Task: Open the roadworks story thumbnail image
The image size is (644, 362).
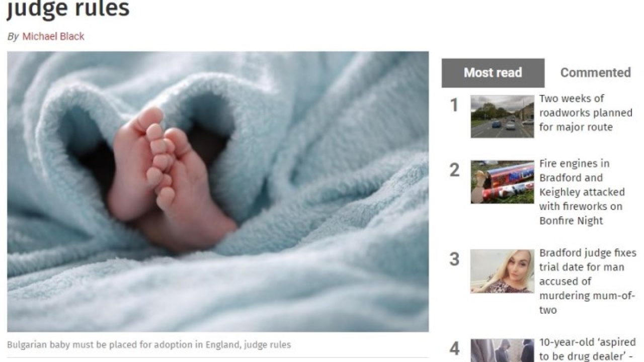Action: point(502,116)
